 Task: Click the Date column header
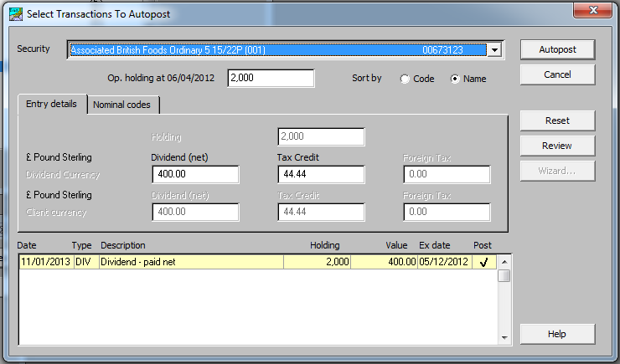click(x=27, y=245)
